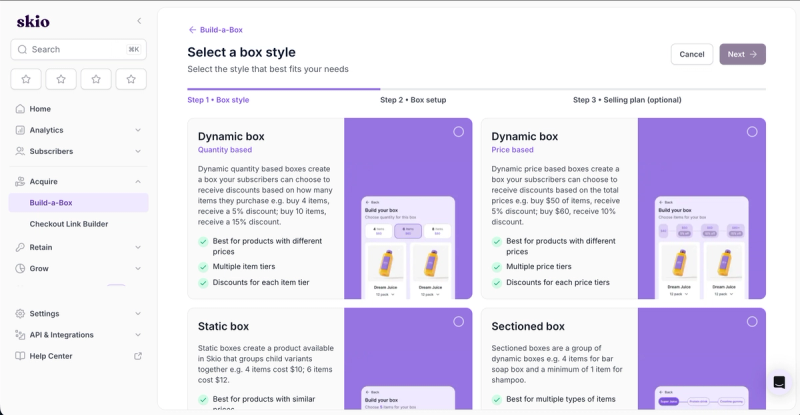The height and width of the screenshot is (415, 800).
Task: Select the Static box radio button
Action: tap(459, 322)
